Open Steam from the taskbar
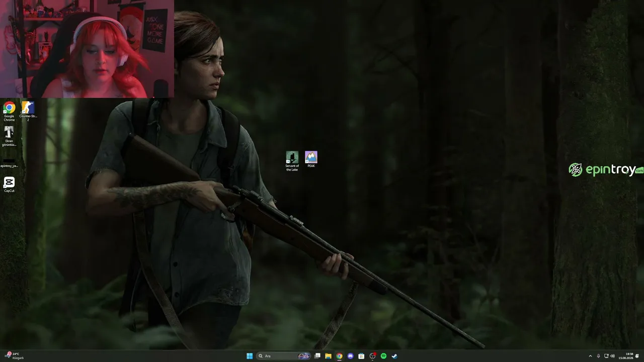This screenshot has height=362, width=644. tap(394, 356)
